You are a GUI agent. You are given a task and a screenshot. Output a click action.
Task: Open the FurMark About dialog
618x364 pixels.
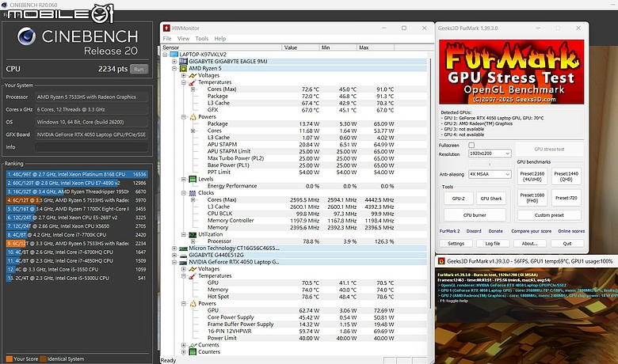pos(530,244)
